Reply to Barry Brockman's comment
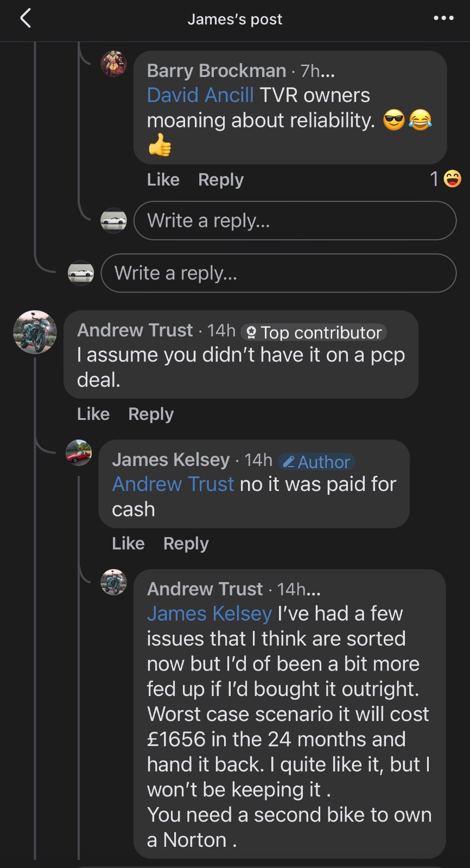The height and width of the screenshot is (868, 470). pos(220,180)
